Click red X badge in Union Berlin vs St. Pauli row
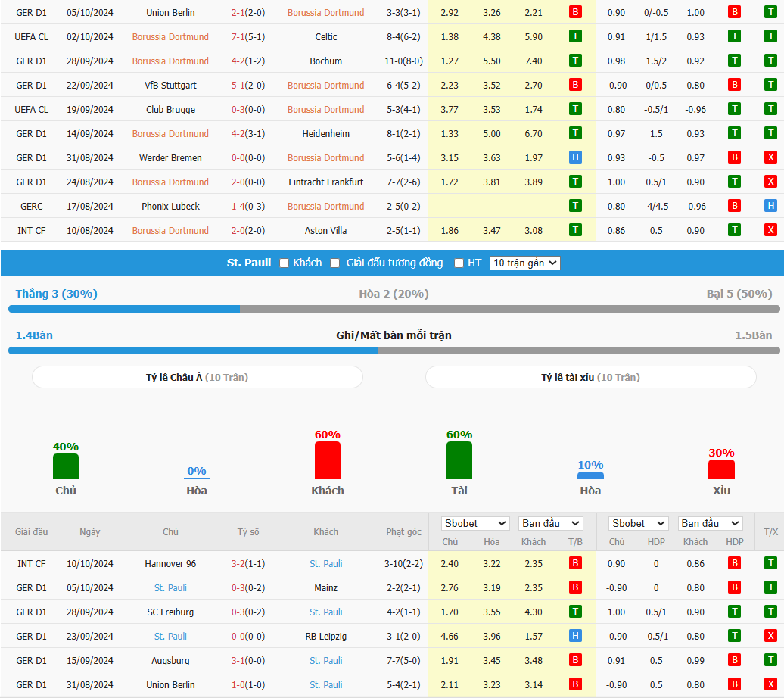 click(x=770, y=685)
